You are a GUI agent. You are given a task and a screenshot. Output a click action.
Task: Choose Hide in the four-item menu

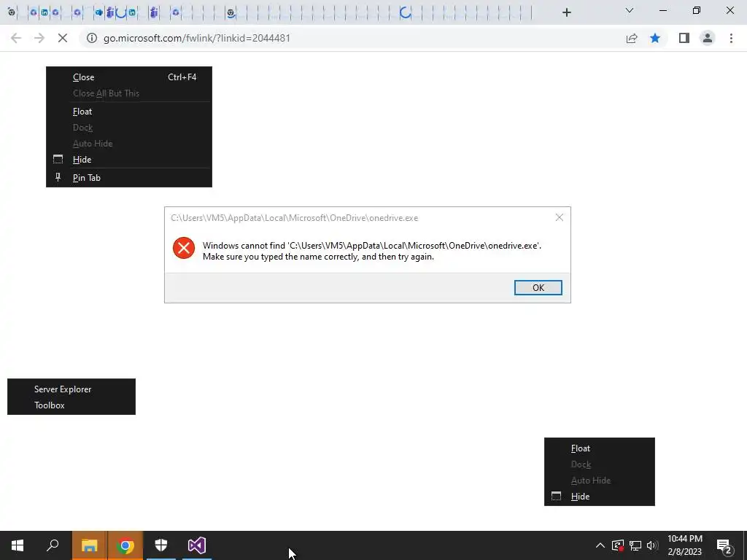click(600, 496)
